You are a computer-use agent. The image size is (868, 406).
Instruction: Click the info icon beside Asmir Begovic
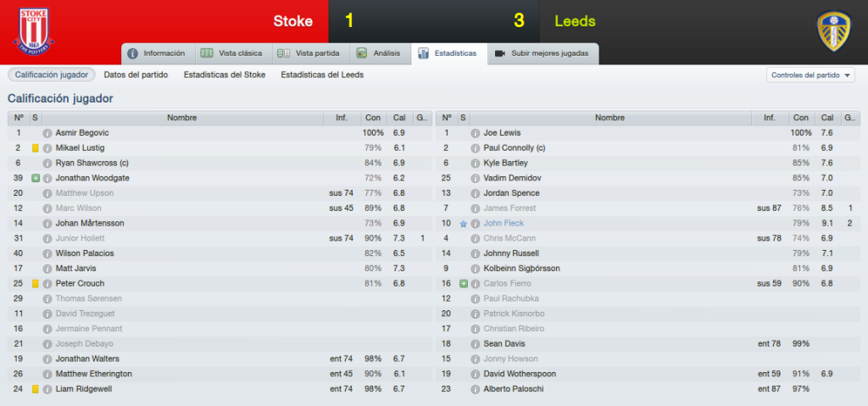tap(47, 133)
